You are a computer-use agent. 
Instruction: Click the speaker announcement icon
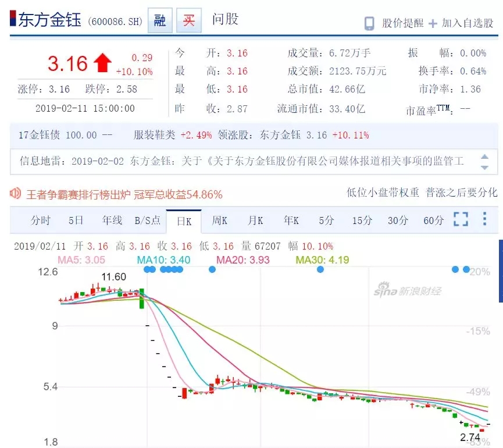[15, 193]
